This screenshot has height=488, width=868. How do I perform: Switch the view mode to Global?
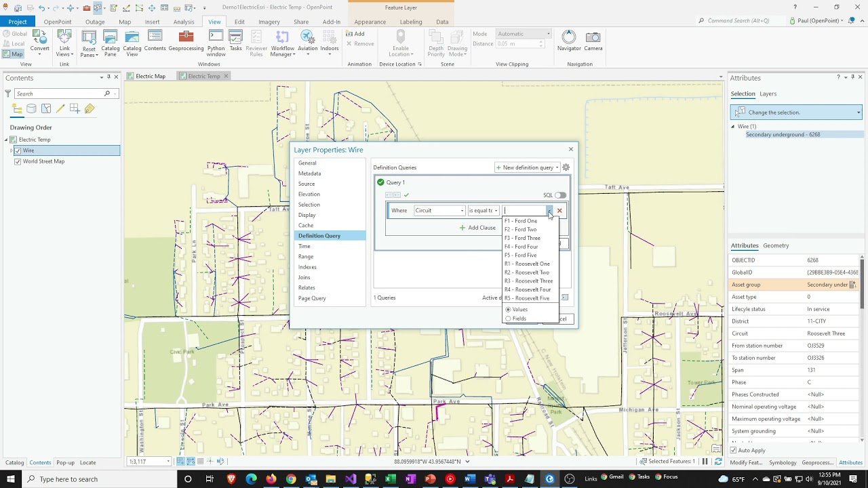(x=14, y=34)
